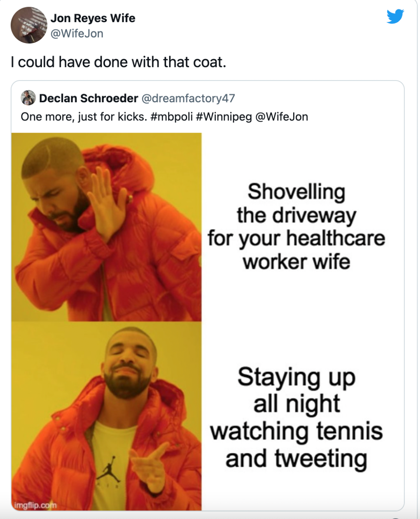Click Drake's raised hand in top panel
The width and height of the screenshot is (420, 519).
pos(107,202)
